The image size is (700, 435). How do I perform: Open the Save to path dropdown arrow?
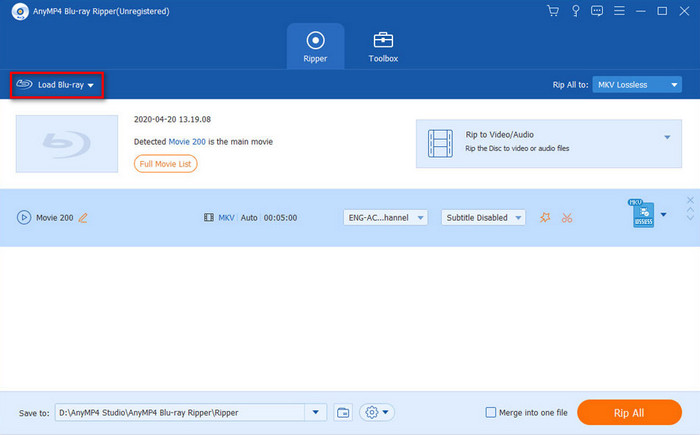click(316, 412)
